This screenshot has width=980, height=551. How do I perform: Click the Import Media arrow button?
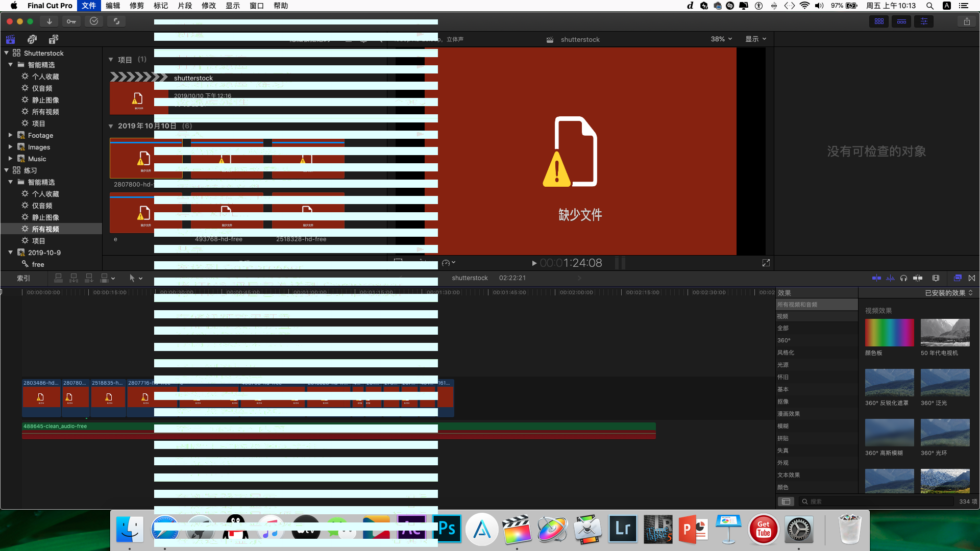tap(49, 21)
